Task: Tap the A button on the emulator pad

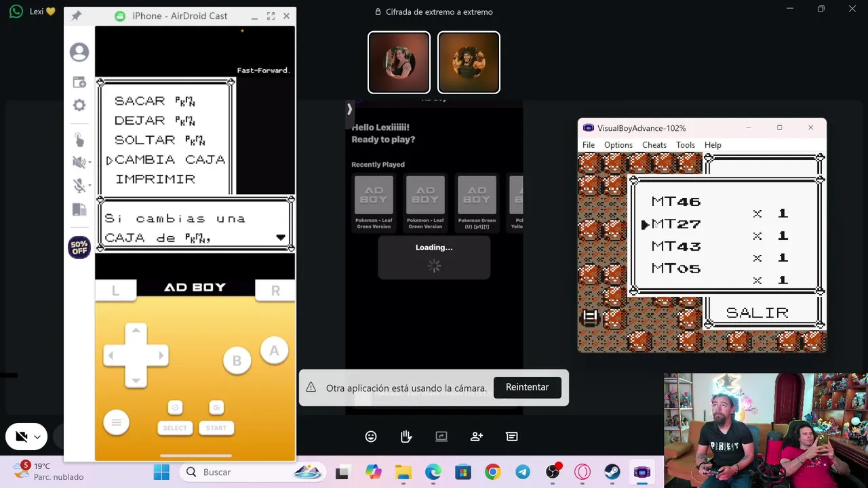Action: point(274,351)
